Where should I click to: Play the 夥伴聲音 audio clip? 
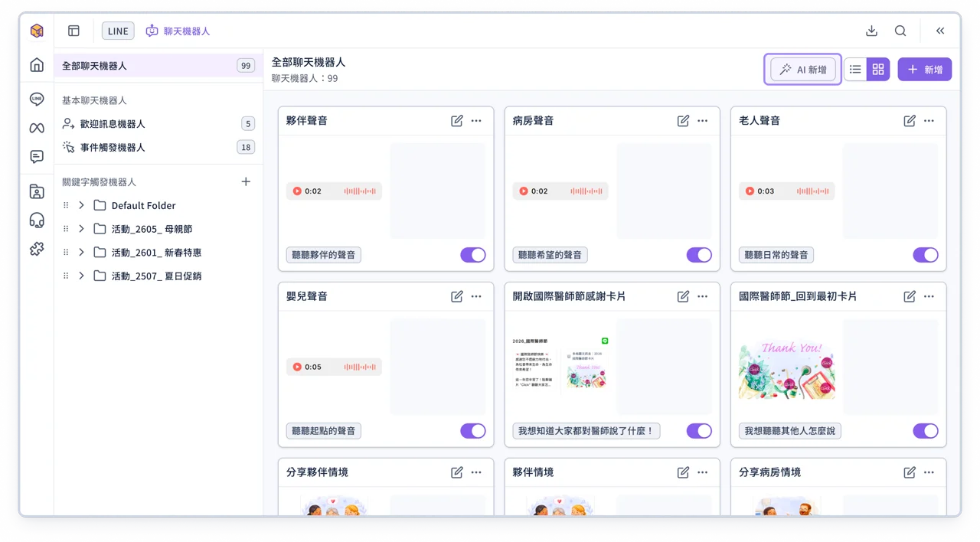click(x=297, y=191)
